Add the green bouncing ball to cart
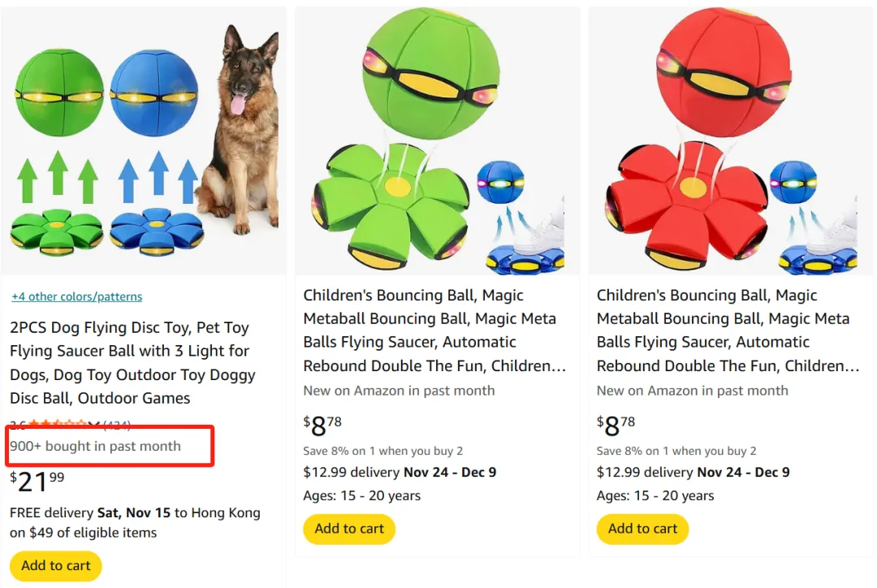 [349, 529]
